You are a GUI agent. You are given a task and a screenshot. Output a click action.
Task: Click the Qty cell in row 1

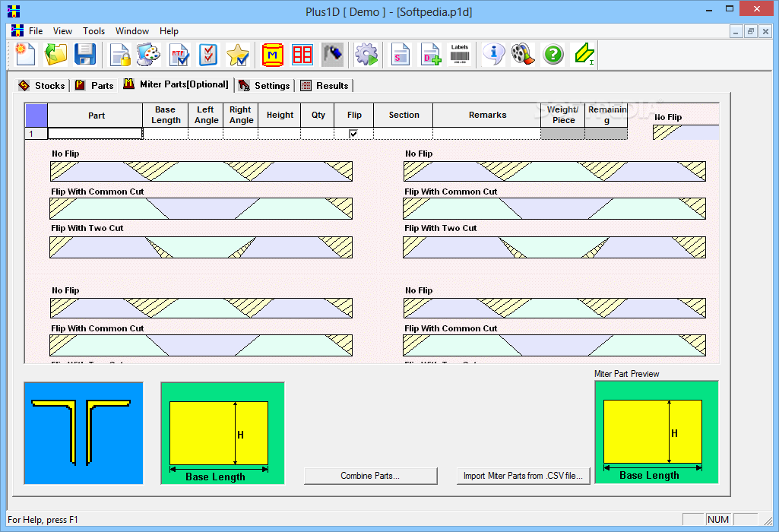click(x=318, y=134)
